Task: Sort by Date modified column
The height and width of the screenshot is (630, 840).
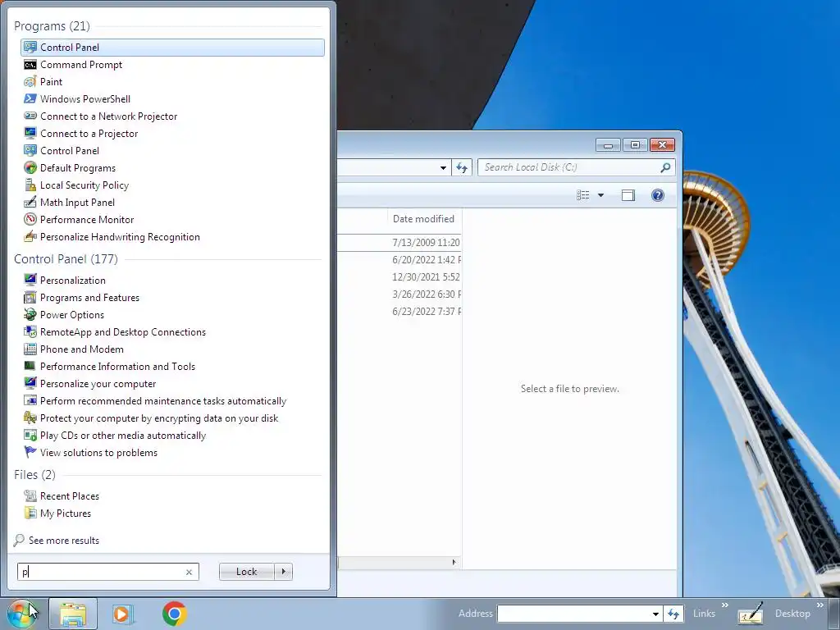Action: tap(423, 218)
